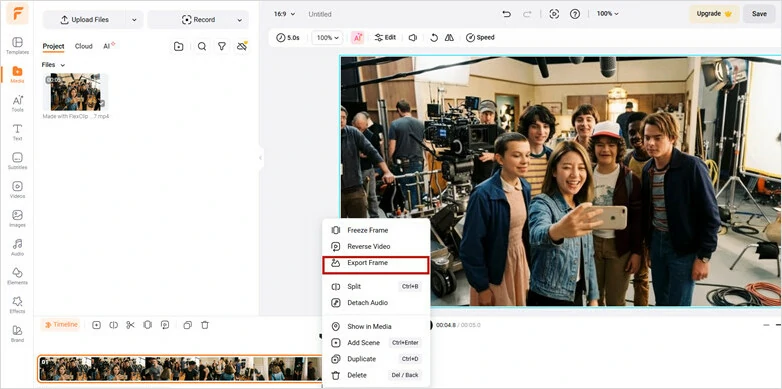
Task: Open the Effects sidebar panel
Action: [x=17, y=305]
